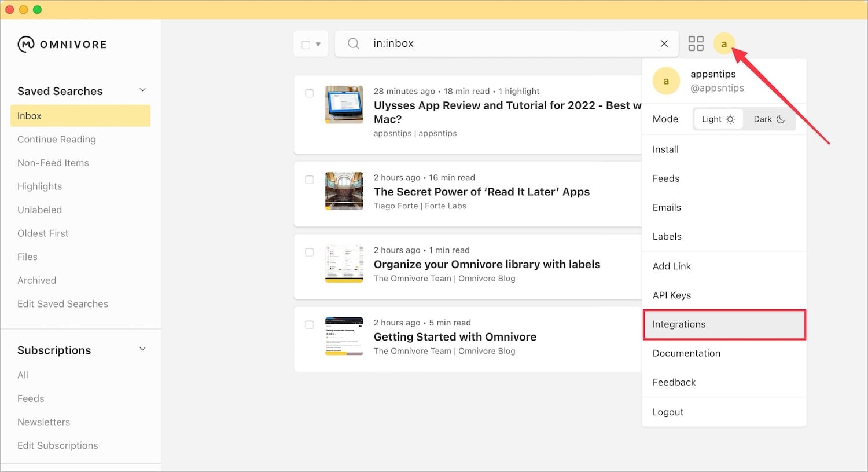868x472 pixels.
Task: Switch to grid layout view
Action: point(696,43)
